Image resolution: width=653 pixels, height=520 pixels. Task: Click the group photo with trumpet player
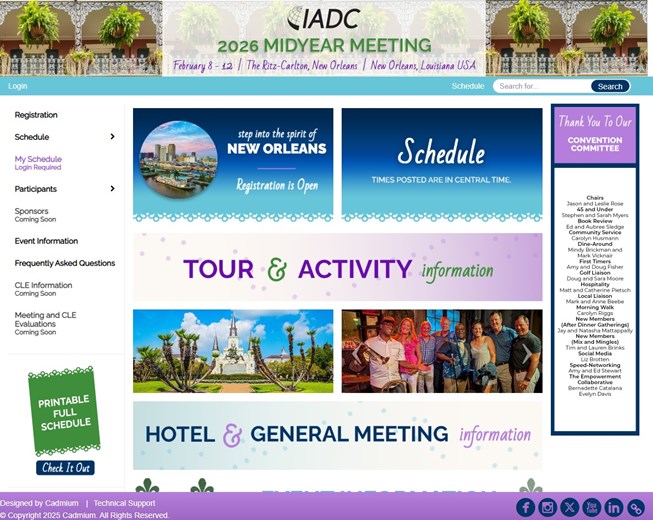tap(442, 351)
